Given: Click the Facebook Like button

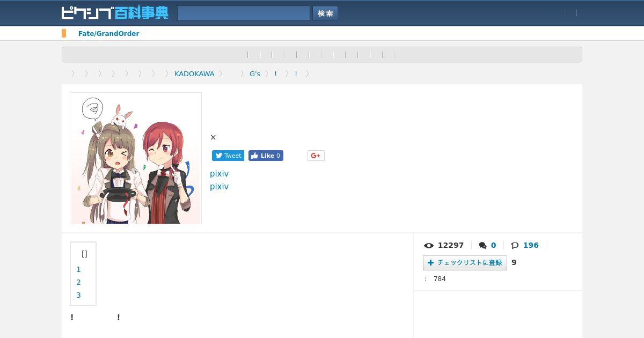Looking at the screenshot, I should [x=266, y=156].
